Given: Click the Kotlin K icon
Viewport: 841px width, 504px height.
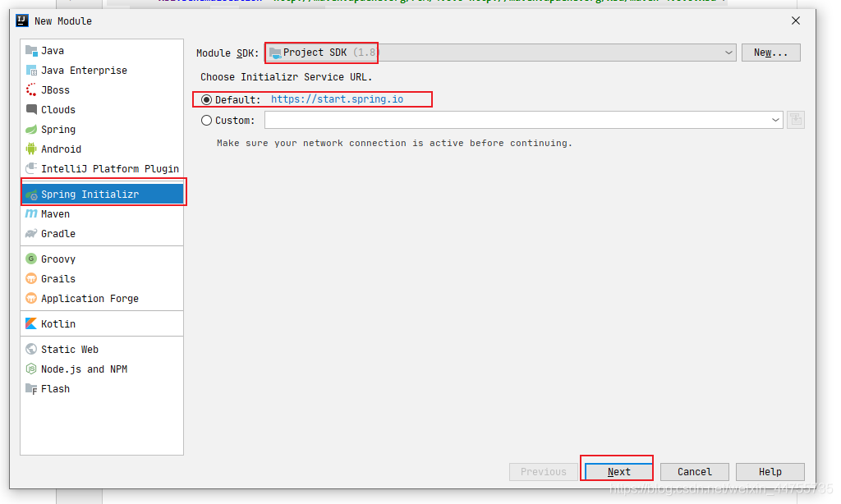Looking at the screenshot, I should coord(31,324).
